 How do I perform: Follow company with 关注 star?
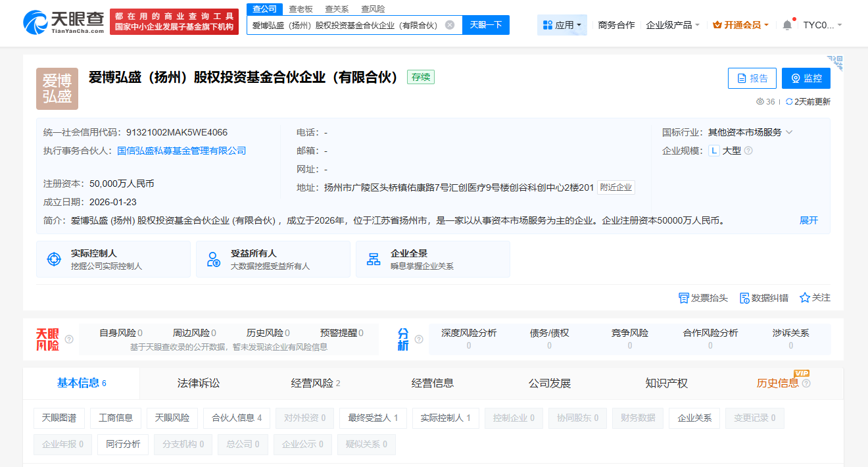point(815,298)
